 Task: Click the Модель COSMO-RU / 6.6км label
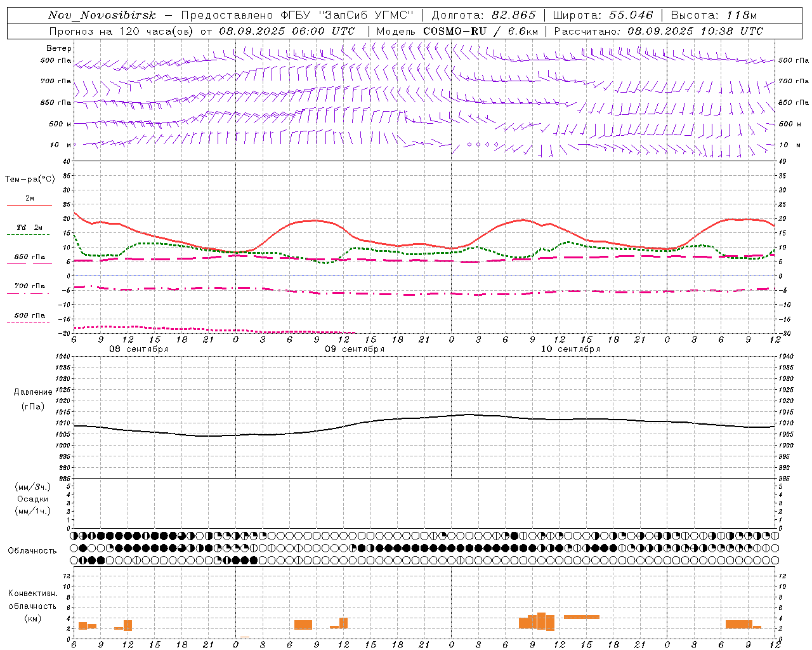(x=457, y=31)
